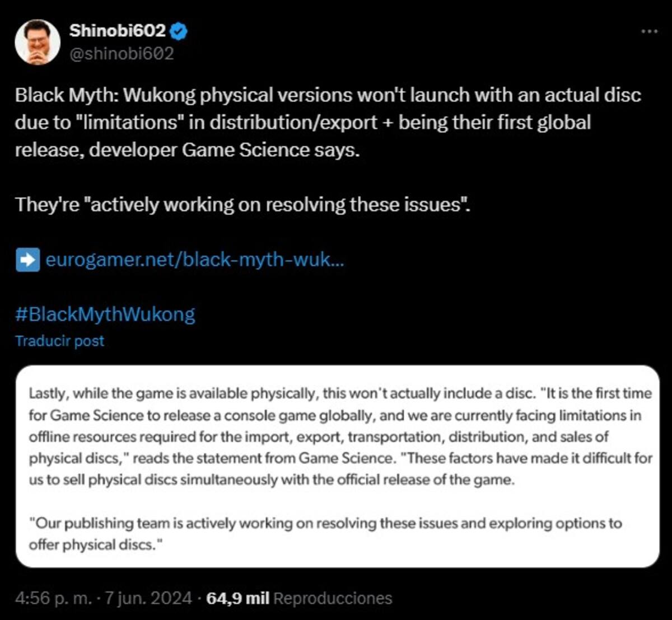Click the "actively working on resolving" sentence
Viewport: 672px width, 620px height.
[x=242, y=205]
